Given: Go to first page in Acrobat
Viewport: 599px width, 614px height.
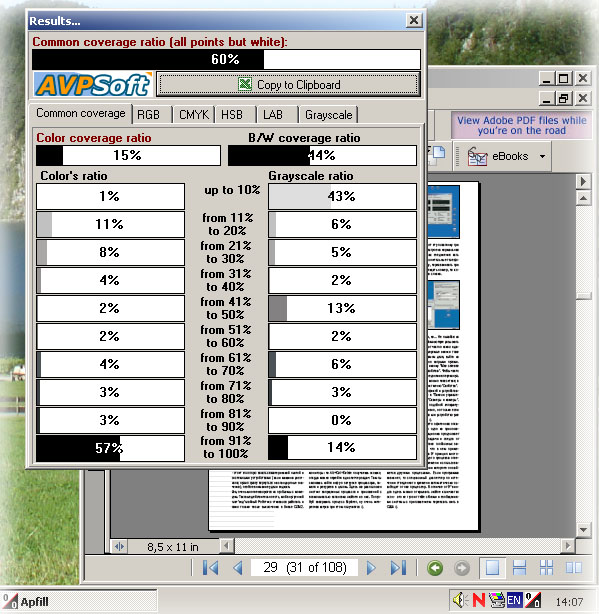Looking at the screenshot, I should pos(211,567).
